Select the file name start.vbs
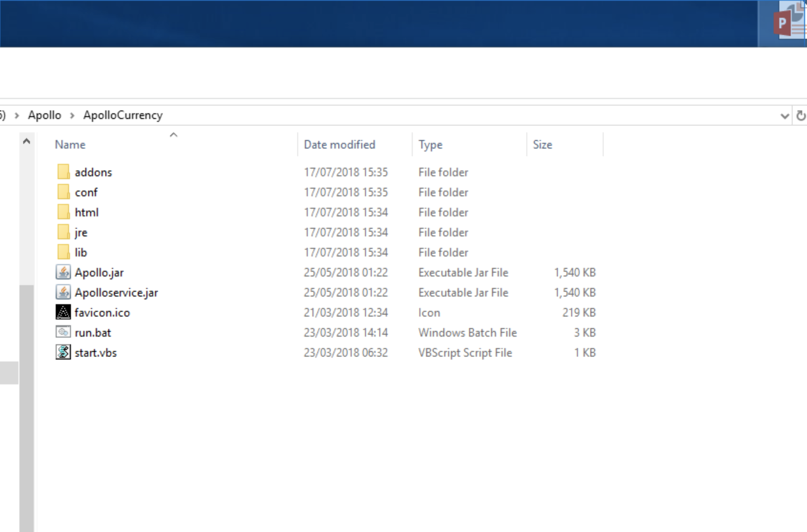 pyautogui.click(x=95, y=353)
